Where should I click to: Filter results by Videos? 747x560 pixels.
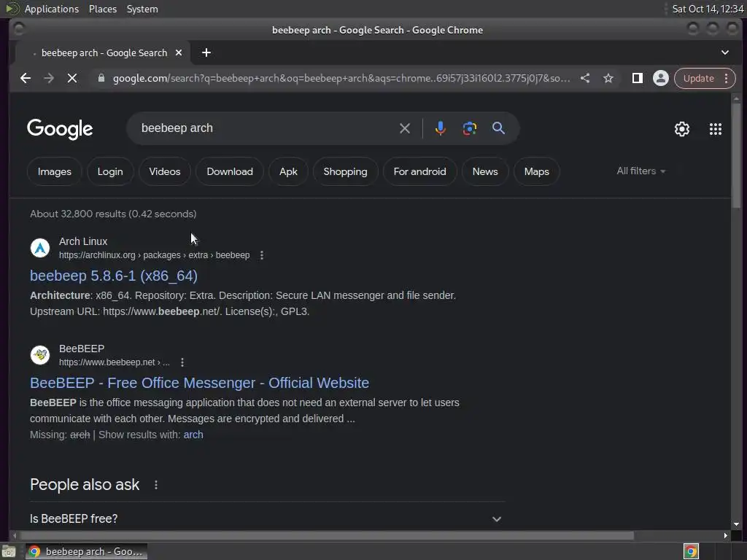[x=165, y=171]
